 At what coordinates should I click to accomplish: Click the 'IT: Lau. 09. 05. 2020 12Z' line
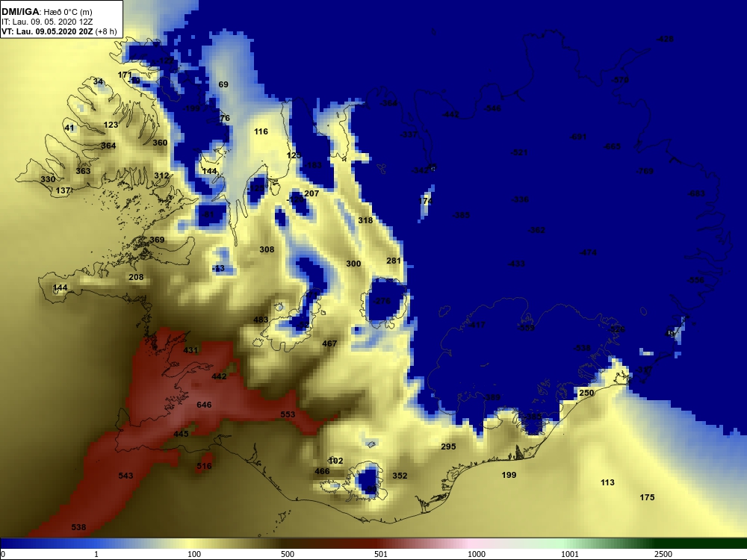(46, 22)
